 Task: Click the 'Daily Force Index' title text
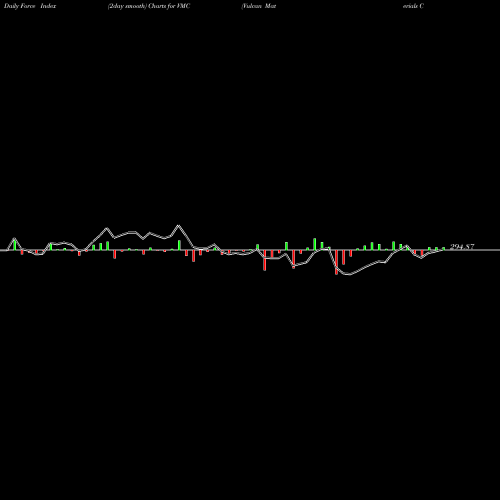coord(30,6)
